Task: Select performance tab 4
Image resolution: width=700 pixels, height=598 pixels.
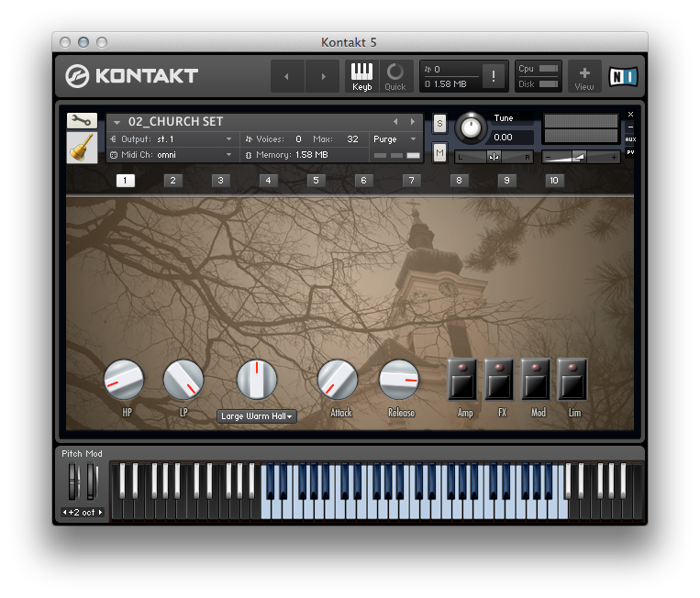Action: (x=268, y=181)
